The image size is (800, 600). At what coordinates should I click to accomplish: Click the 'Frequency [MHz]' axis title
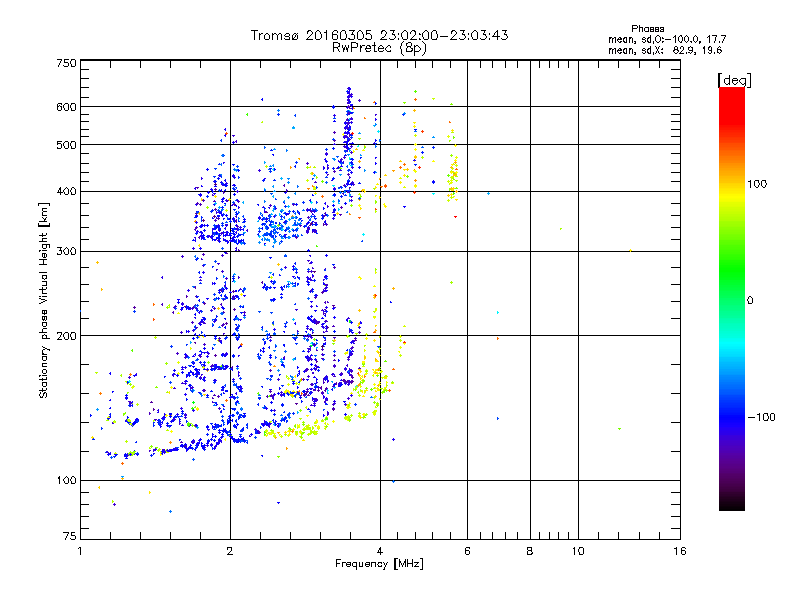[x=379, y=564]
